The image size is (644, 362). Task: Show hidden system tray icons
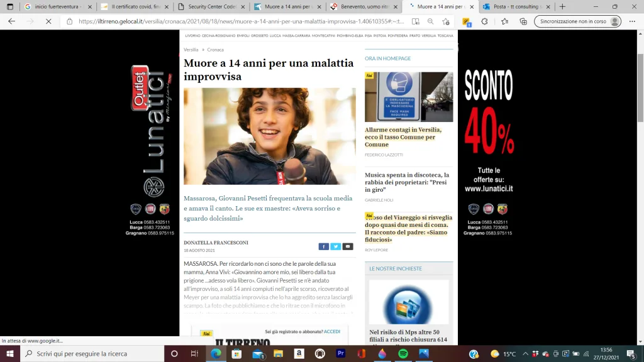525,354
